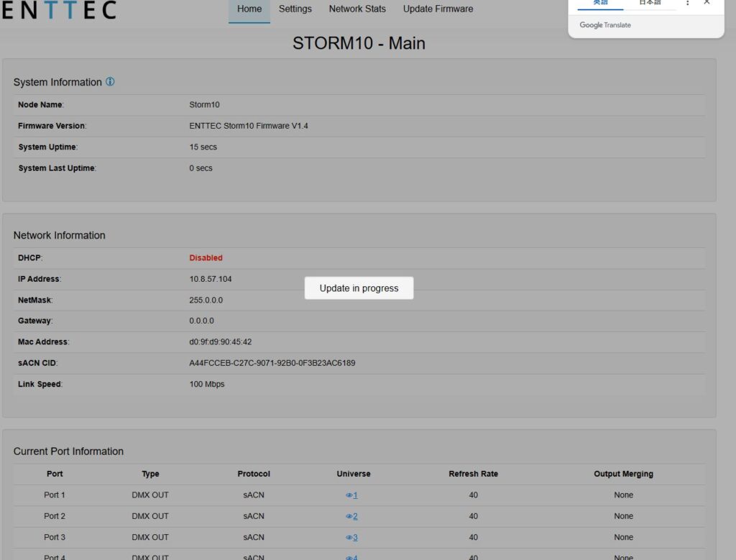Click the sACN CID value
Viewport: 736px width, 560px height.
pyautogui.click(x=272, y=363)
